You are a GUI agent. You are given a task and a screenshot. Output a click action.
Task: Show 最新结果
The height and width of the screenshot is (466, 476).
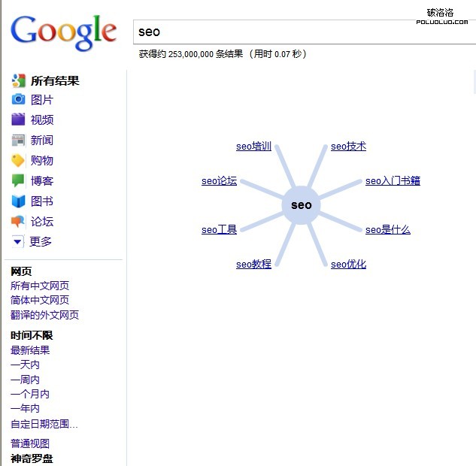pos(30,350)
